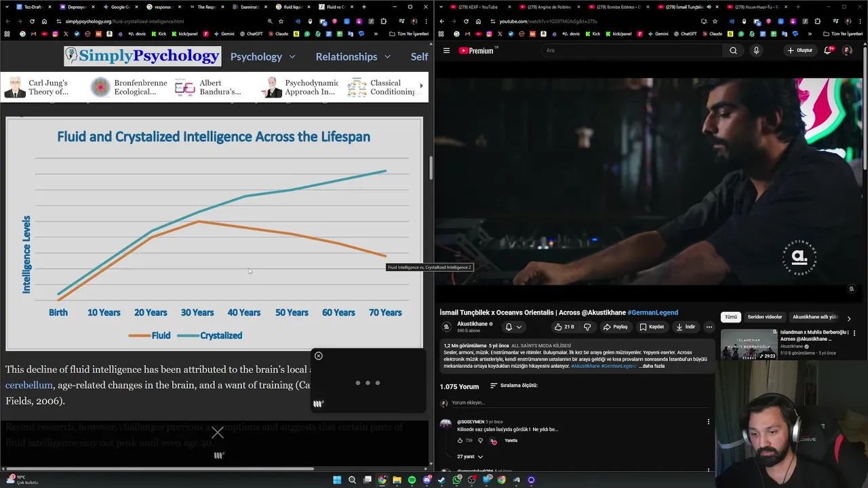This screenshot has width=868, height=488.
Task: Open YouTube notifications bell
Action: (829, 50)
